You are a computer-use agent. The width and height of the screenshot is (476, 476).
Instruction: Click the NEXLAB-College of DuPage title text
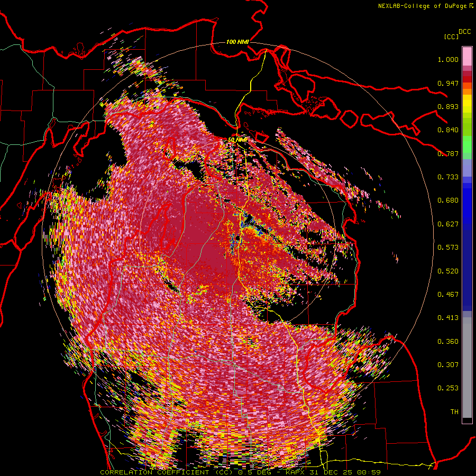[422, 6]
